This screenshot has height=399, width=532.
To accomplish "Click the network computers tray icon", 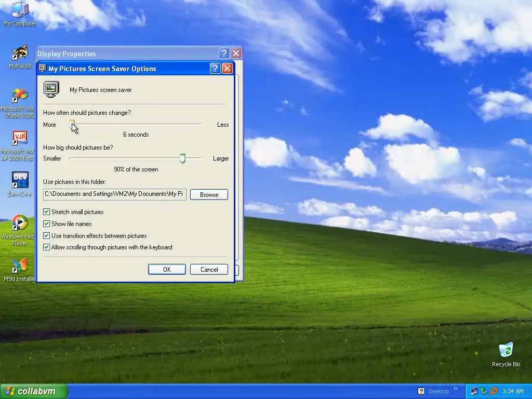I will pos(474,391).
